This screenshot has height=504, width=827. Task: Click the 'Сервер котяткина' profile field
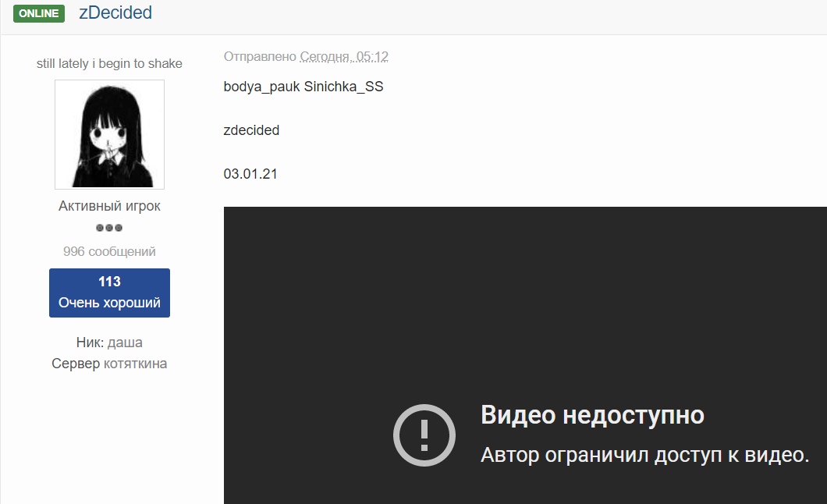(x=109, y=364)
